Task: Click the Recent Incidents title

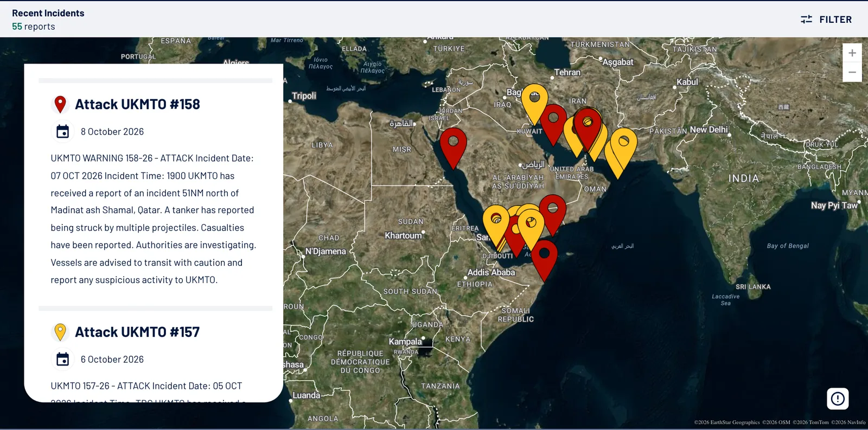Action: pos(48,13)
